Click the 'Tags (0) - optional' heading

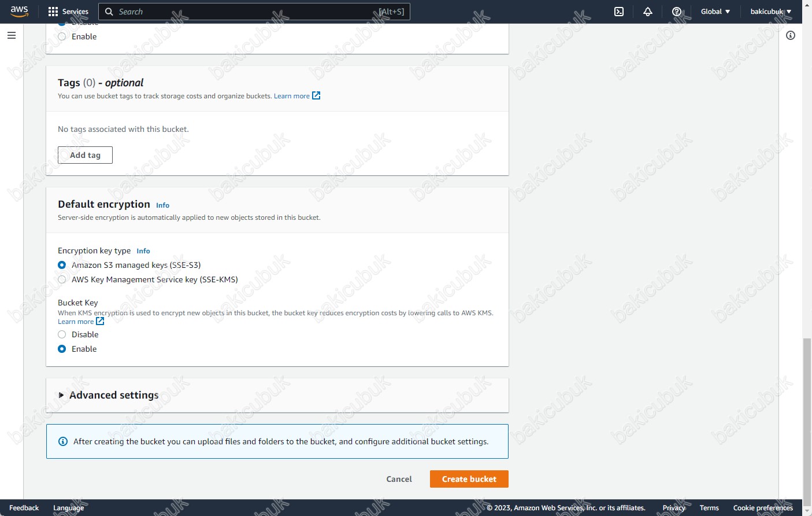101,83
